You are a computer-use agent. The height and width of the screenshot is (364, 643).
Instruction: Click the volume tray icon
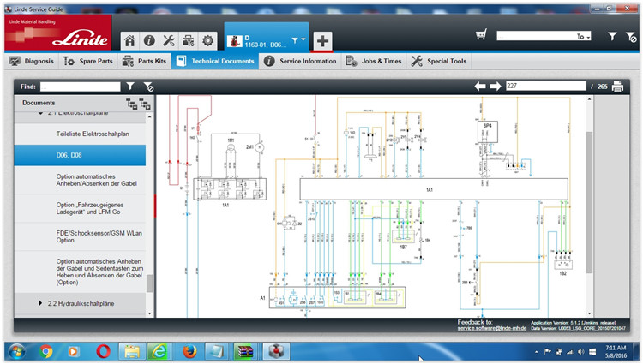(x=581, y=352)
